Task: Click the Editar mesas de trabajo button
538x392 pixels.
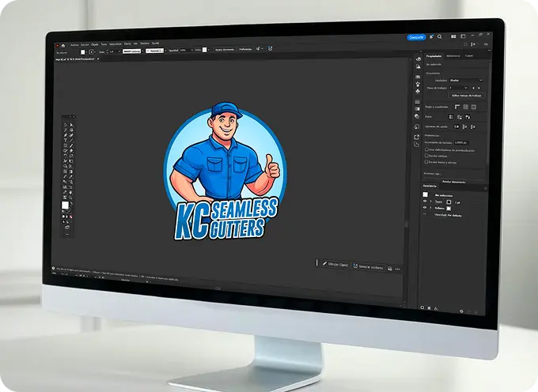Action: pyautogui.click(x=466, y=95)
